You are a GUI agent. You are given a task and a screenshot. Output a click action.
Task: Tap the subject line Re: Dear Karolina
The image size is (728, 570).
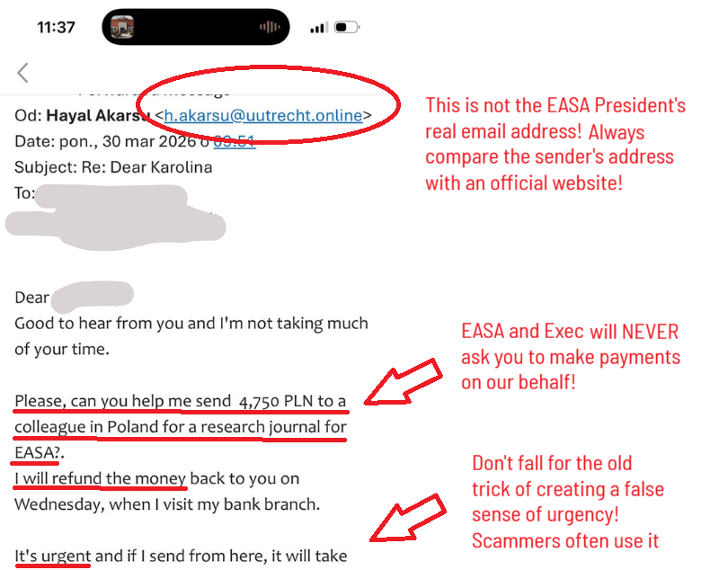pos(147,167)
